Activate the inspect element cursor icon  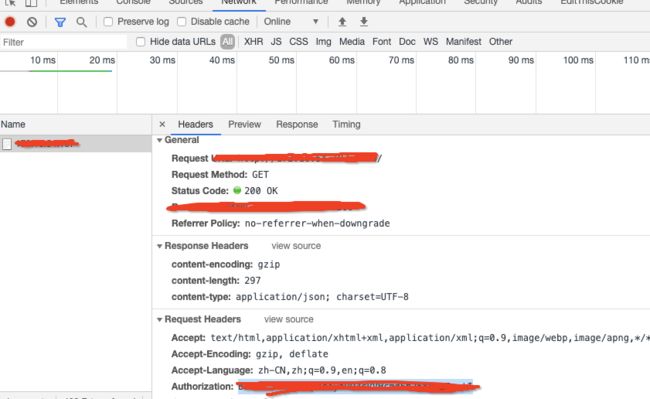(10, 3)
